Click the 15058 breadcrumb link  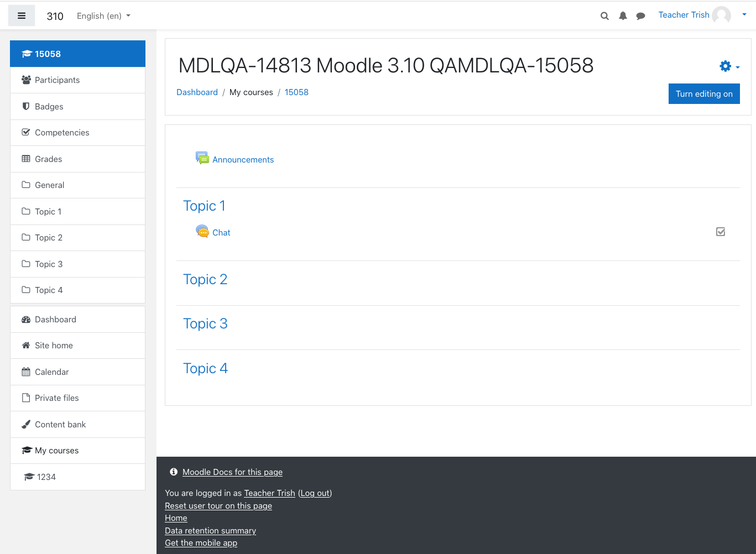pos(296,92)
